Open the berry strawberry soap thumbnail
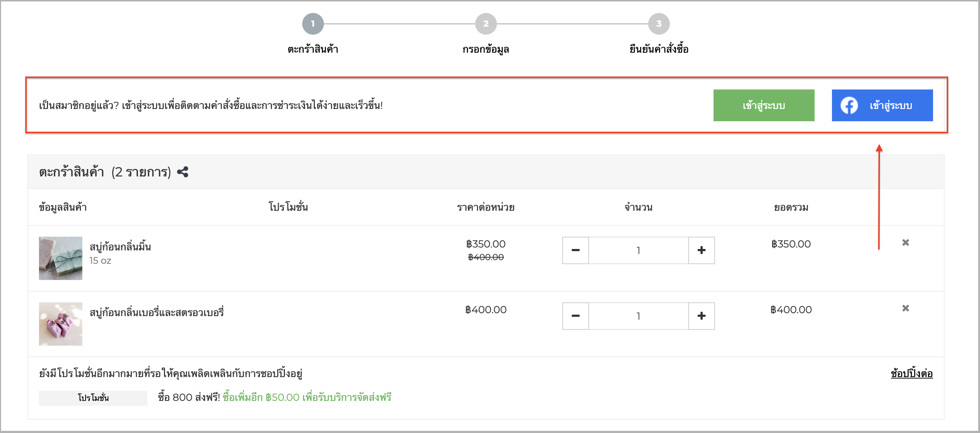This screenshot has width=980, height=433. click(x=61, y=324)
